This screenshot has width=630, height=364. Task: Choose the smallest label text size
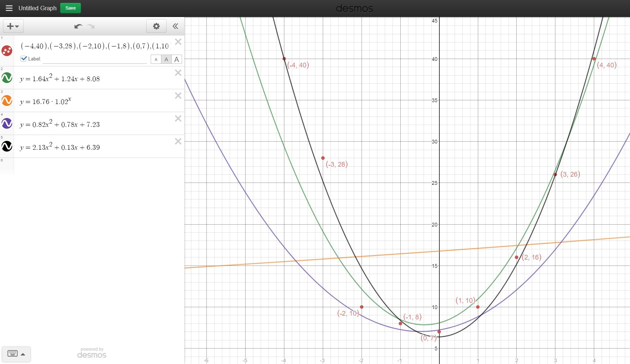point(156,59)
